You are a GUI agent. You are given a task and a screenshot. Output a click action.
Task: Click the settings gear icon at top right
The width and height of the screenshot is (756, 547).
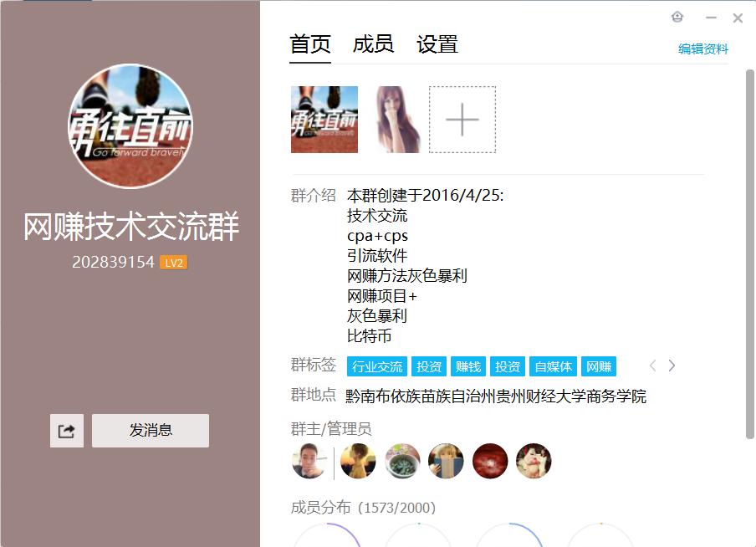coord(677,17)
